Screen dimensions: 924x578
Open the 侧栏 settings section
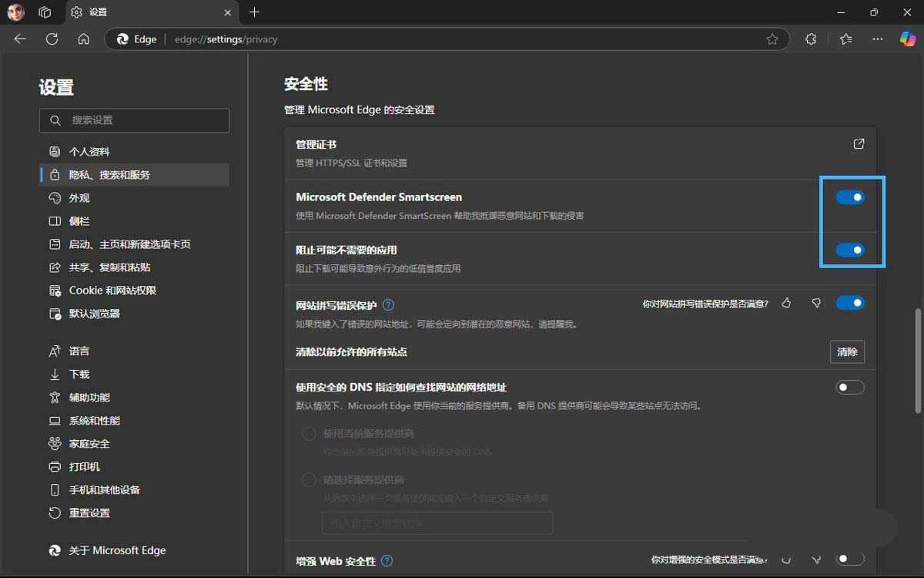pos(134,221)
